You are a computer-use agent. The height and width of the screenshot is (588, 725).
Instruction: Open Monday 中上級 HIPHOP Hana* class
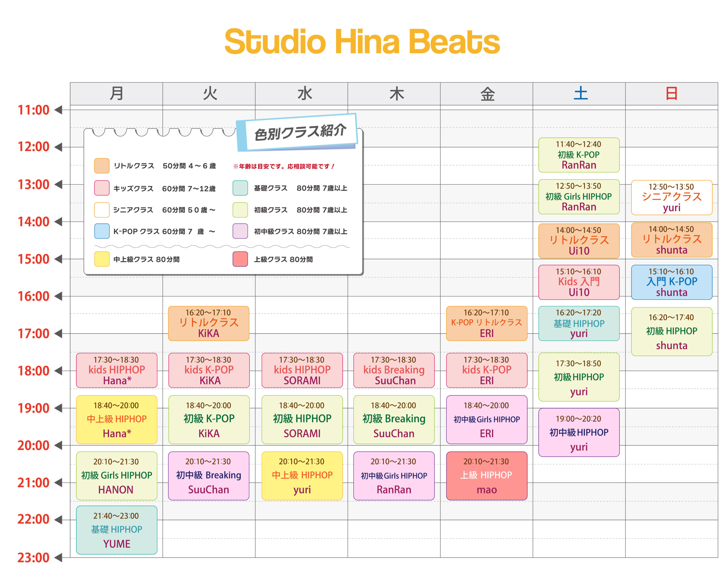click(116, 419)
